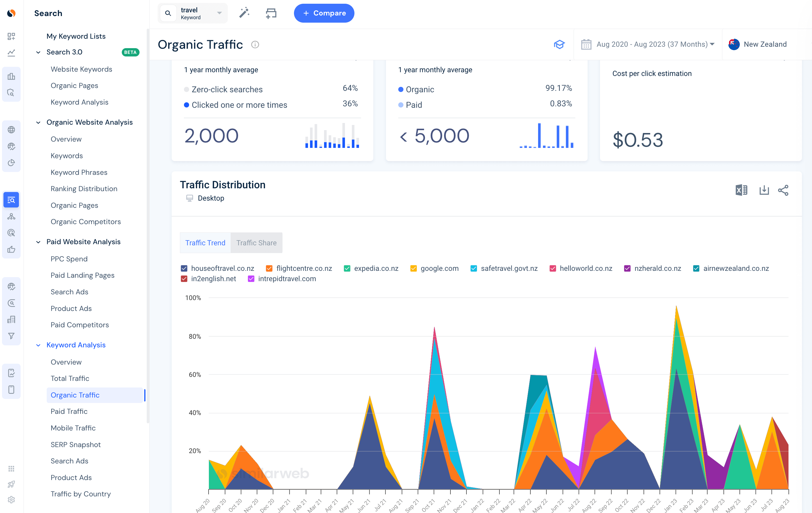Image resolution: width=812 pixels, height=513 pixels.
Task: Click the graduation cap learning icon
Action: click(x=559, y=44)
